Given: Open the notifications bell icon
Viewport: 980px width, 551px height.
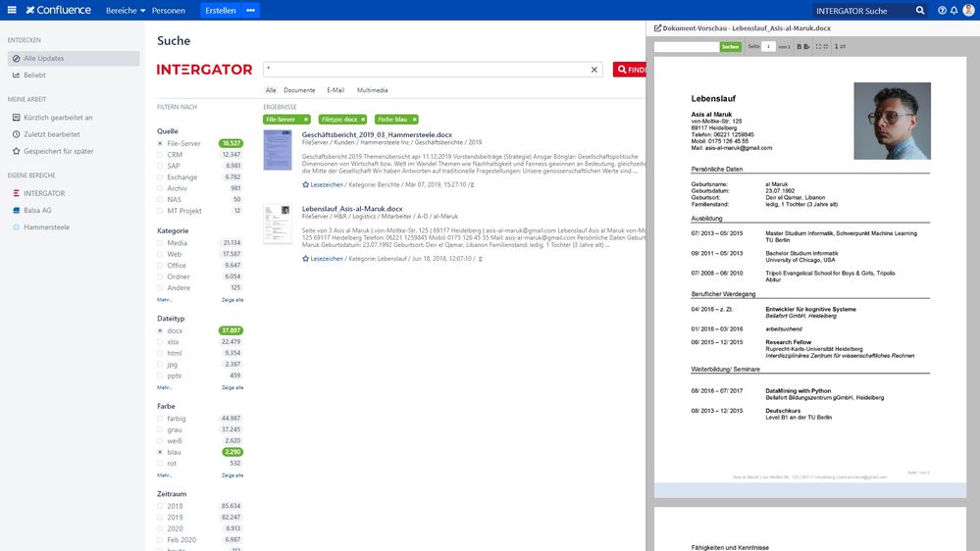Looking at the screenshot, I should click(954, 11).
